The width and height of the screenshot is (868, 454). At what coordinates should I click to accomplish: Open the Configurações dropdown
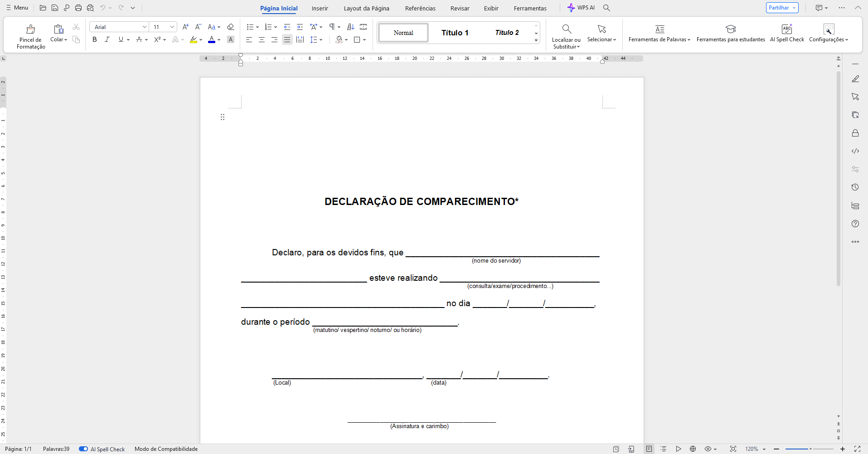[x=829, y=33]
